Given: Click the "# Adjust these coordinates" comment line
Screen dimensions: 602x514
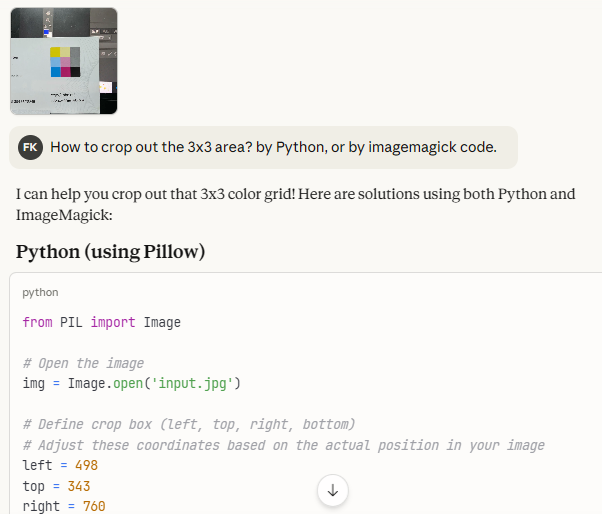Looking at the screenshot, I should (x=283, y=445).
